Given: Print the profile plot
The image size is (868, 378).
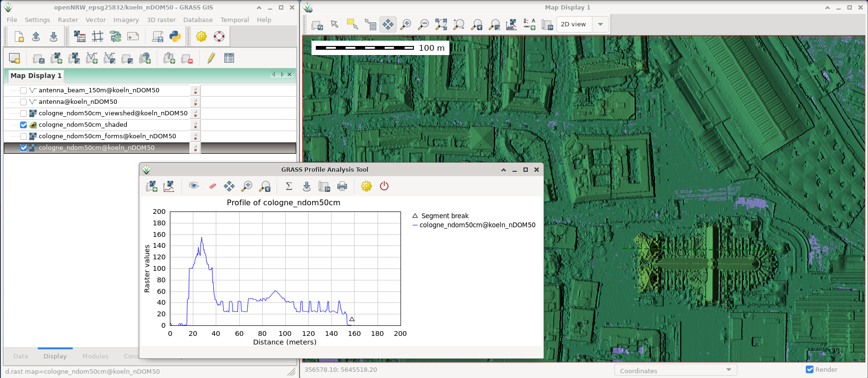Looking at the screenshot, I should [342, 186].
